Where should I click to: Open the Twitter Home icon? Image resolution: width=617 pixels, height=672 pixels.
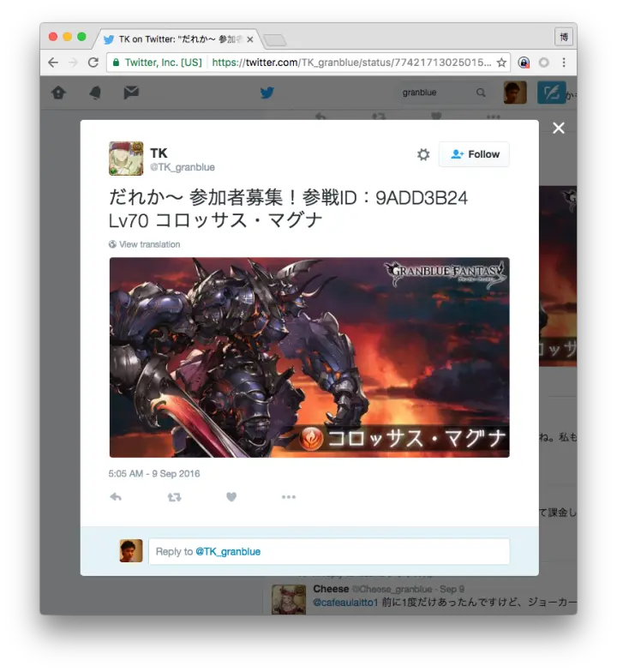click(x=58, y=93)
